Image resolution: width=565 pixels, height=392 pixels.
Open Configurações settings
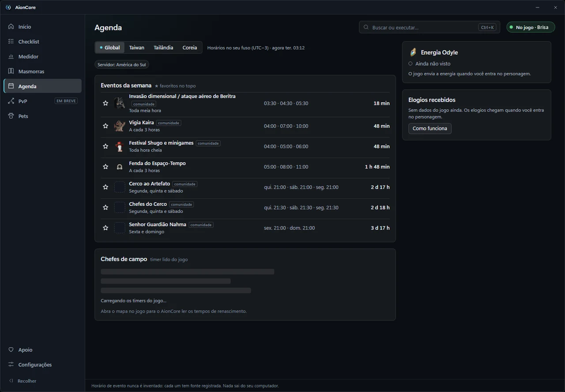click(42, 365)
